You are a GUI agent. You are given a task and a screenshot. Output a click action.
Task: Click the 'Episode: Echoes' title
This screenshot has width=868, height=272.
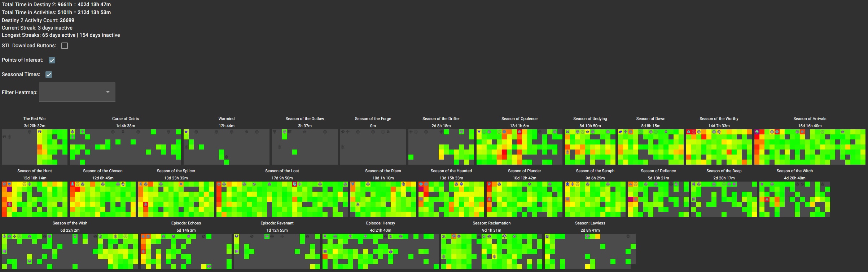(186, 223)
